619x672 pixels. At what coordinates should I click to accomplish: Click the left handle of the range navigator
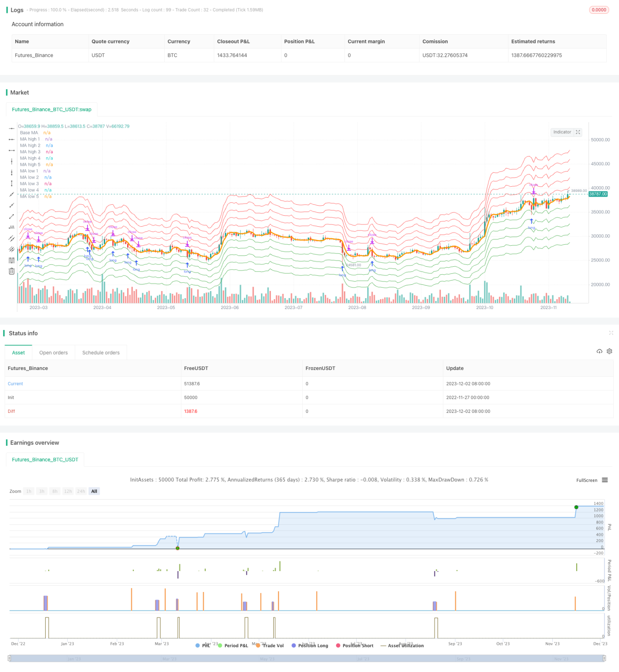[x=10, y=658]
